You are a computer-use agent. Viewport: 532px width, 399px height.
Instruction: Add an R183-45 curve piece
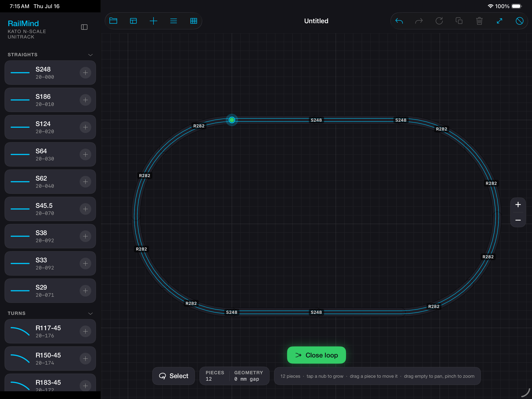pyautogui.click(x=85, y=386)
